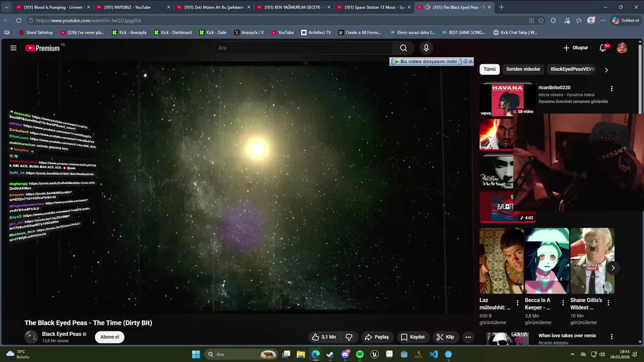Open Shard Tabletop bookmark
The image size is (644, 362).
[x=36, y=32]
